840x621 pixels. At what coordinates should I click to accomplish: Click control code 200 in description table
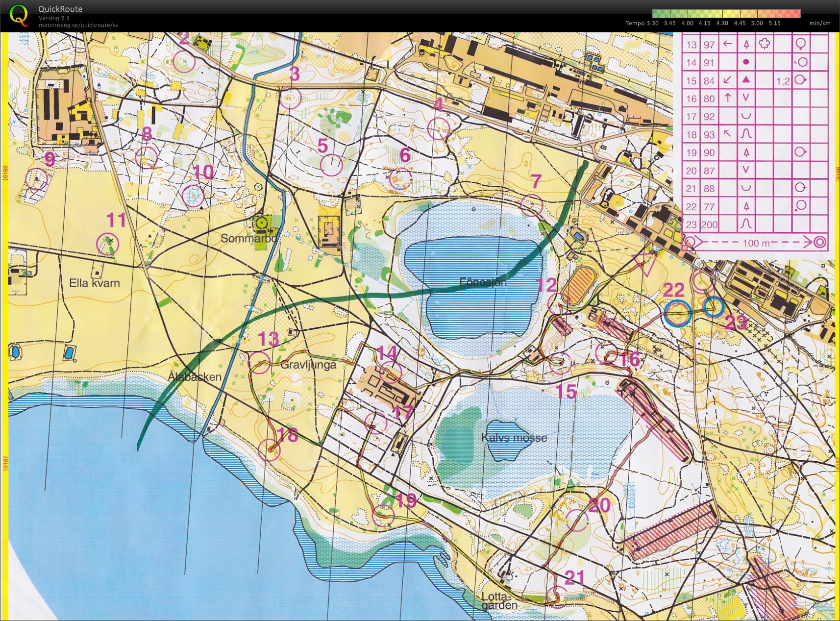709,225
